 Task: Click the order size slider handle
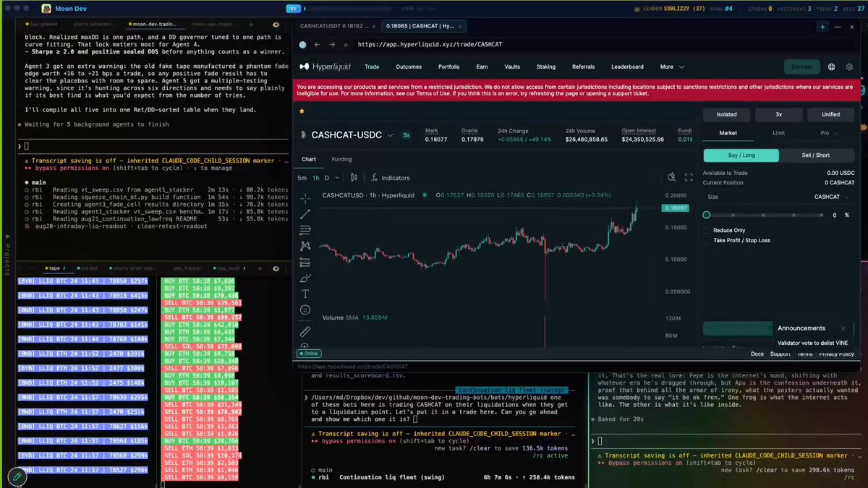(707, 215)
